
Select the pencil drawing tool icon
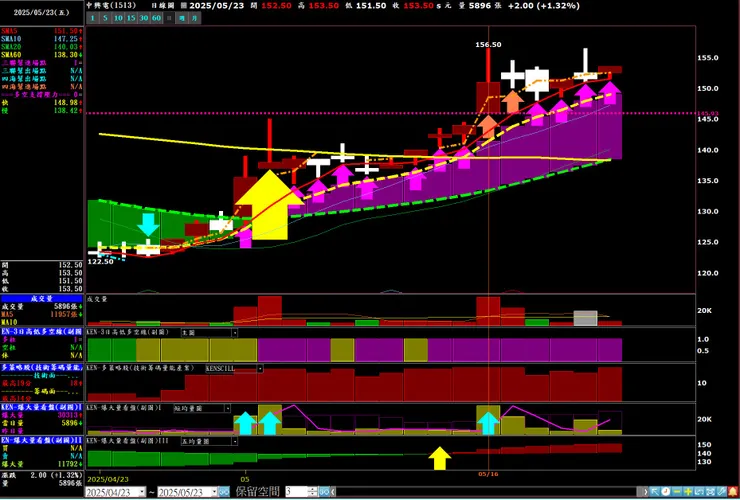click(x=722, y=492)
